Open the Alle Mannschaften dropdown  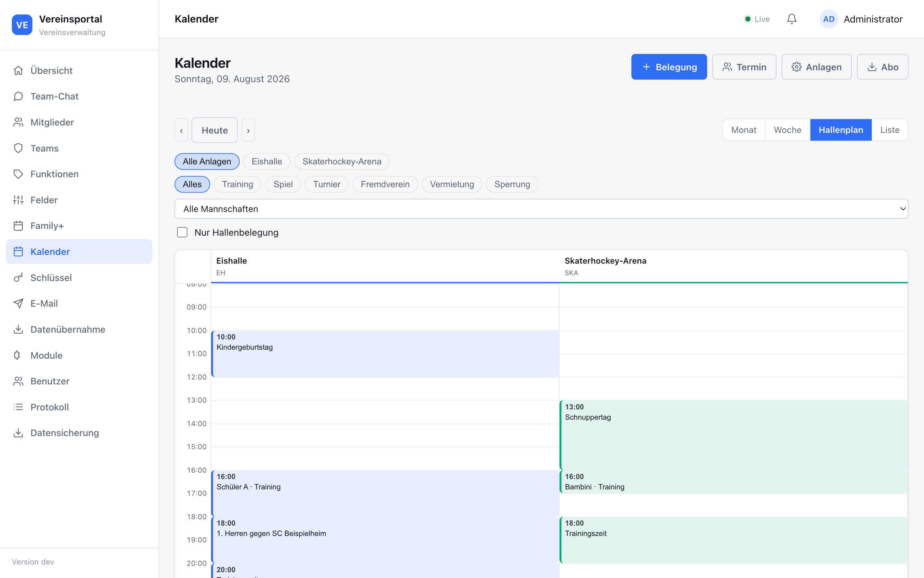pyautogui.click(x=542, y=209)
